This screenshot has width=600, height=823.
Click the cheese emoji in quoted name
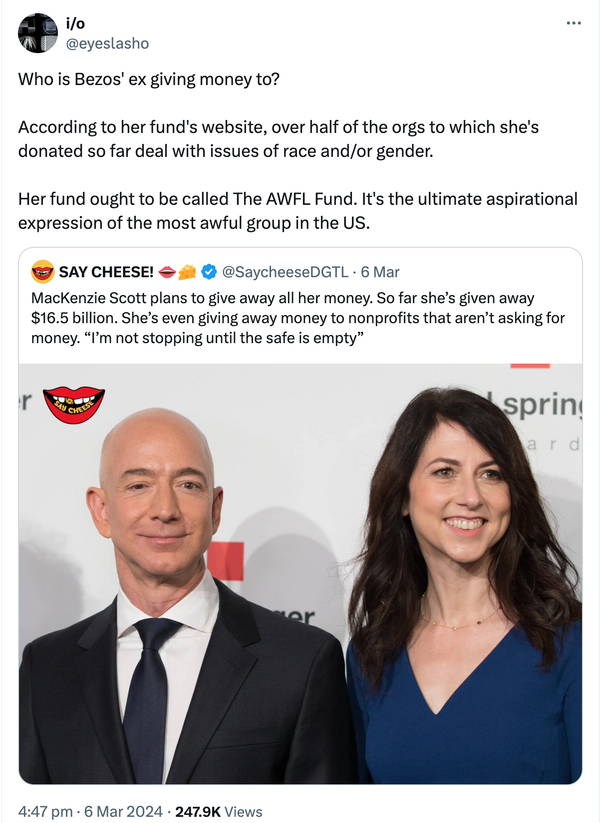(x=187, y=272)
